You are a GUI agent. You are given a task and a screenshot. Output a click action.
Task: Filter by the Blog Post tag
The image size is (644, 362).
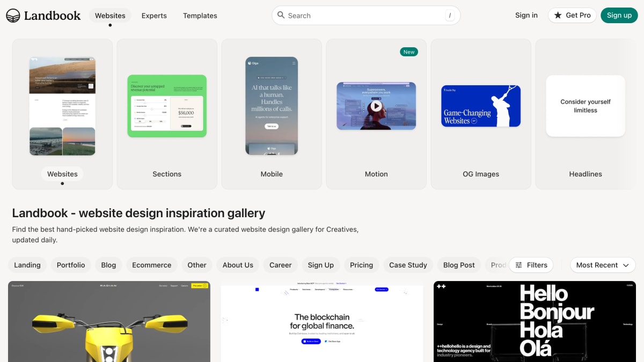click(459, 265)
